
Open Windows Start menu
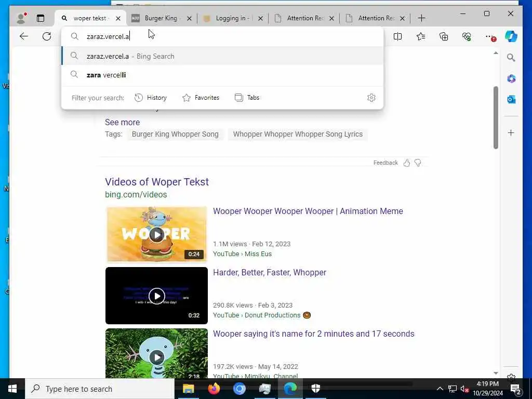click(x=12, y=389)
